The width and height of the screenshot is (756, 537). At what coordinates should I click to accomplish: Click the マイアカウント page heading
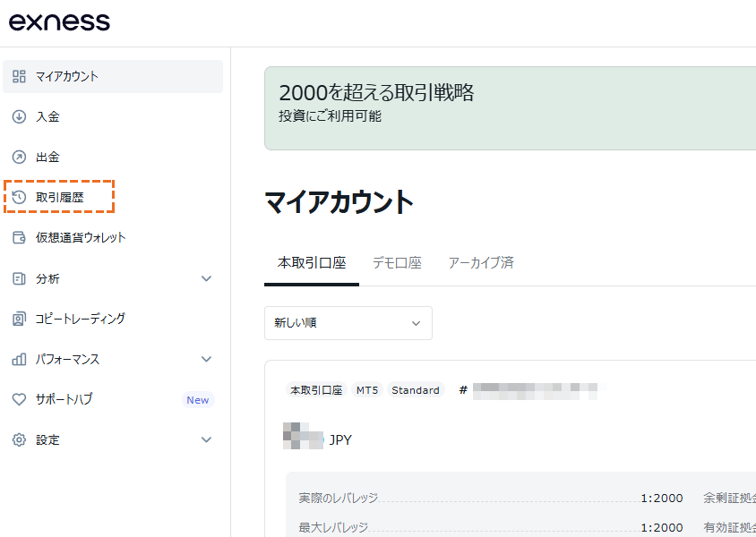pos(339,201)
